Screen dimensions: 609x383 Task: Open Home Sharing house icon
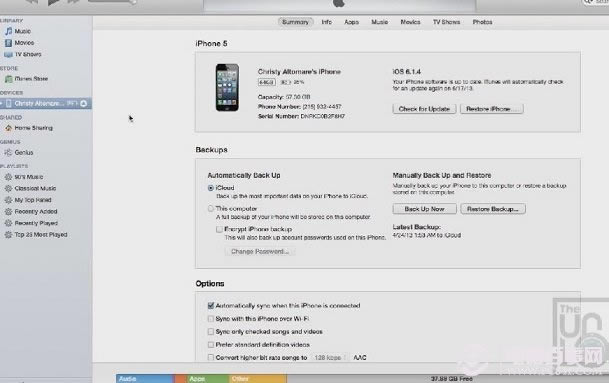pyautogui.click(x=8, y=128)
